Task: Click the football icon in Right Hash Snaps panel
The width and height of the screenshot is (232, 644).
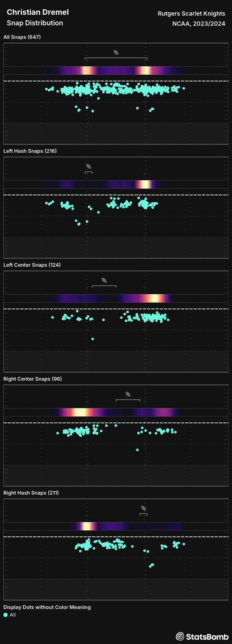Action: coord(144,508)
